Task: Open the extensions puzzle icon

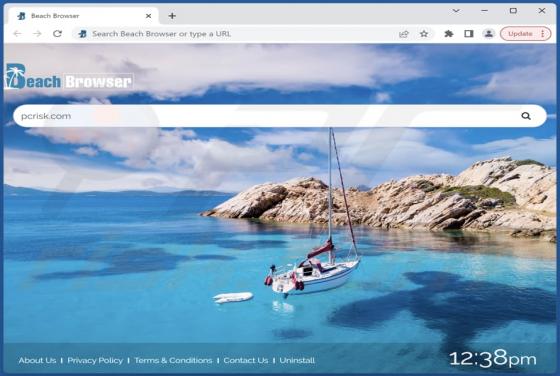Action: click(x=449, y=34)
